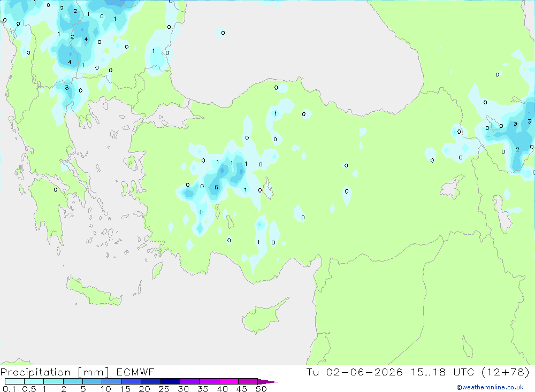
Task: Click the "5" precipitation value over western Turkey
Action: click(216, 188)
